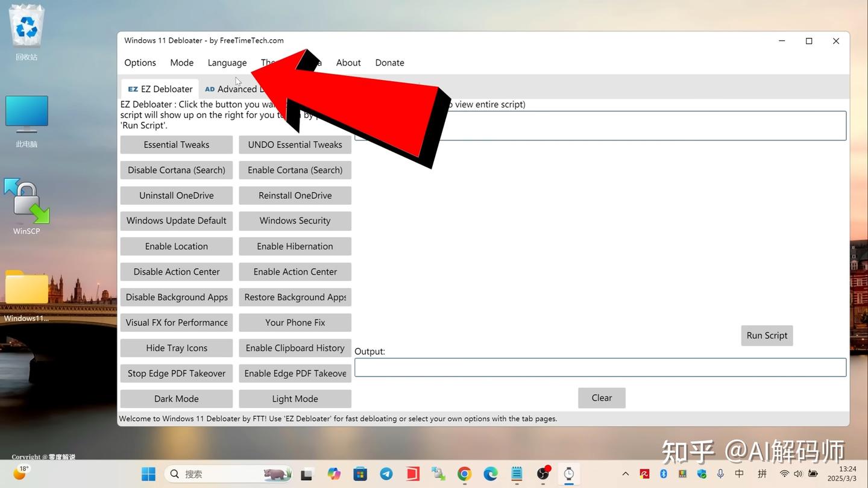Run the Essential Tweaks script
868x488 pixels.
click(x=176, y=145)
